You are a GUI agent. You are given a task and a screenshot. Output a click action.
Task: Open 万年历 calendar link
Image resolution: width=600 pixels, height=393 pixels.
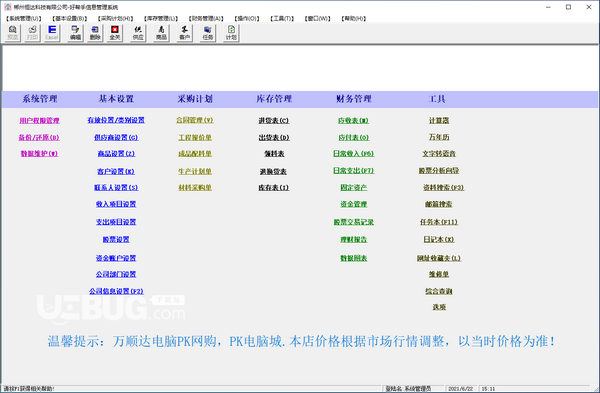[439, 137]
